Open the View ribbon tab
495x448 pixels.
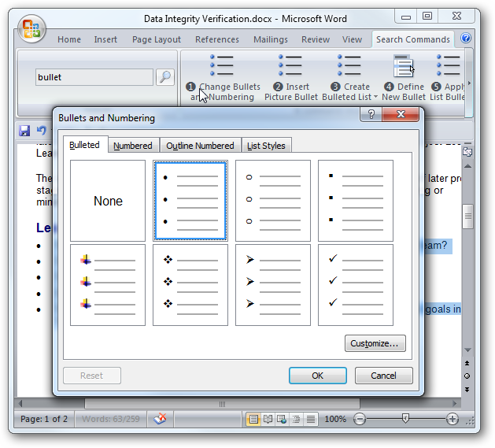tap(352, 39)
